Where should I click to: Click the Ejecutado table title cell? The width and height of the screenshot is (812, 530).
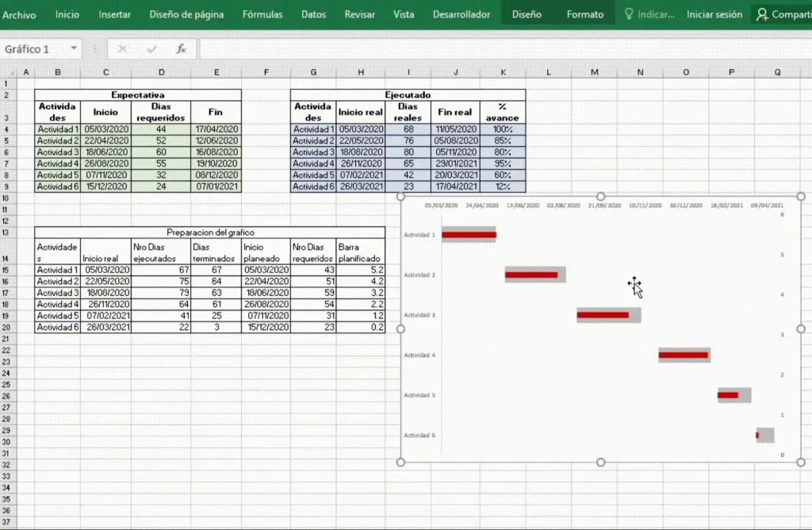408,94
